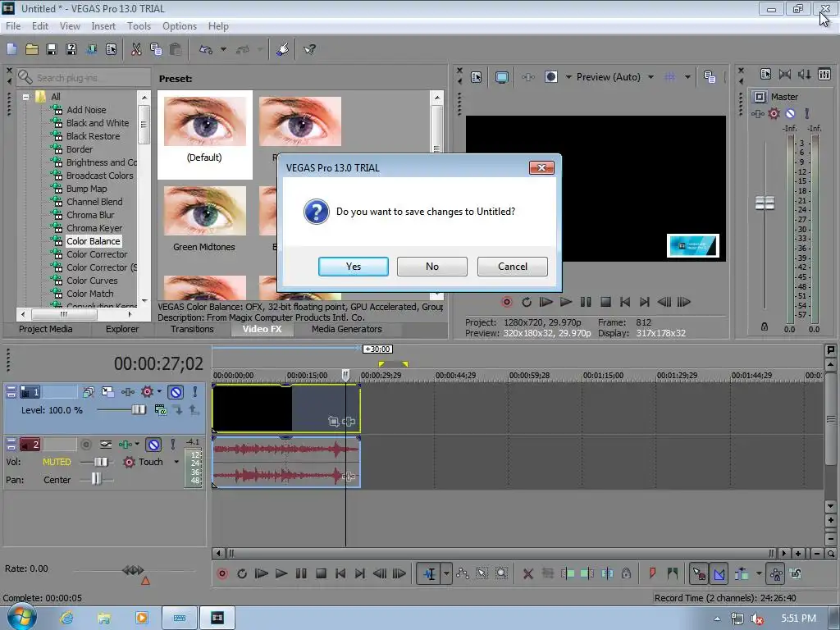Open the Tools menu
840x630 pixels.
[138, 25]
